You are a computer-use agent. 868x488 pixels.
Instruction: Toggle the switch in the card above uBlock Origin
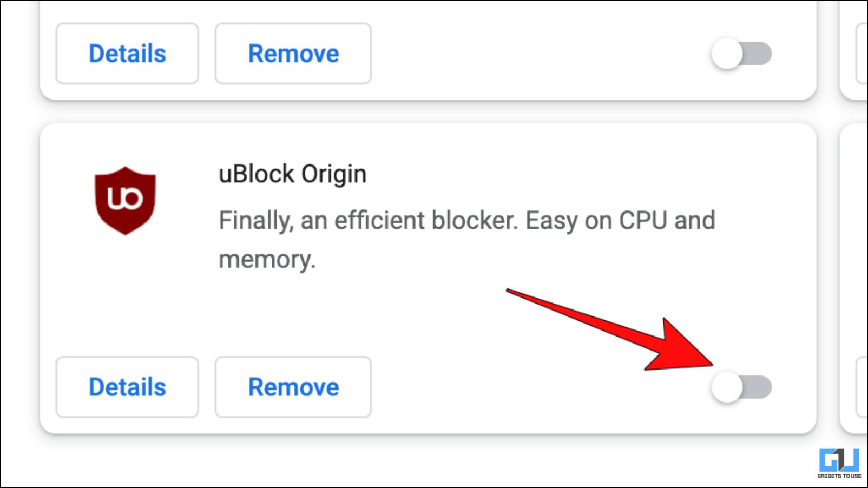point(741,54)
